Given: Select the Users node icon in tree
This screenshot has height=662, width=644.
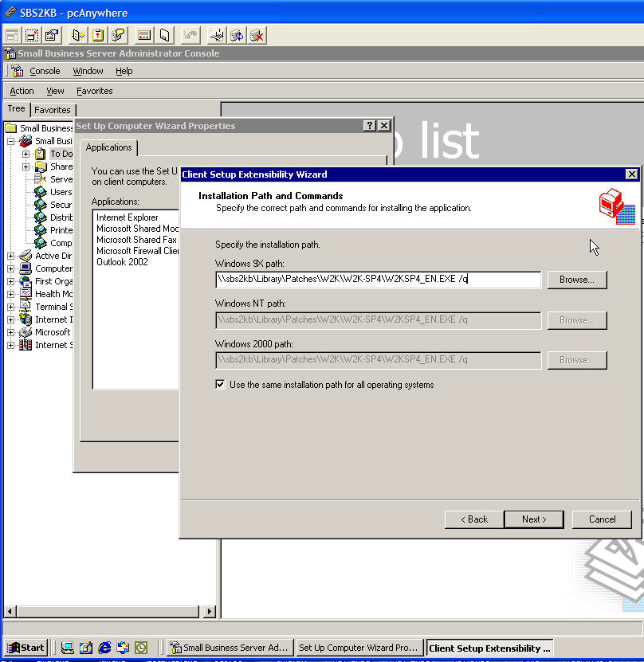Looking at the screenshot, I should [41, 192].
